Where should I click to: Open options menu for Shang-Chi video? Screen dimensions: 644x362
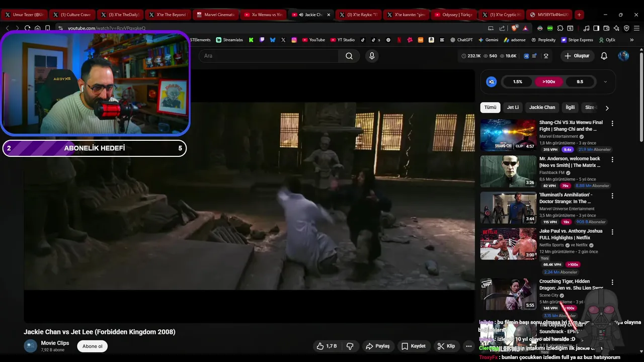[612, 123]
